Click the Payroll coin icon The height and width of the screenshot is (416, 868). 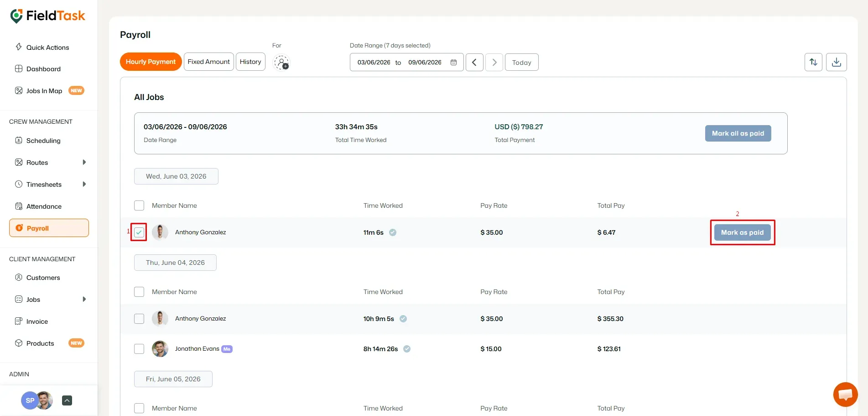pyautogui.click(x=19, y=228)
